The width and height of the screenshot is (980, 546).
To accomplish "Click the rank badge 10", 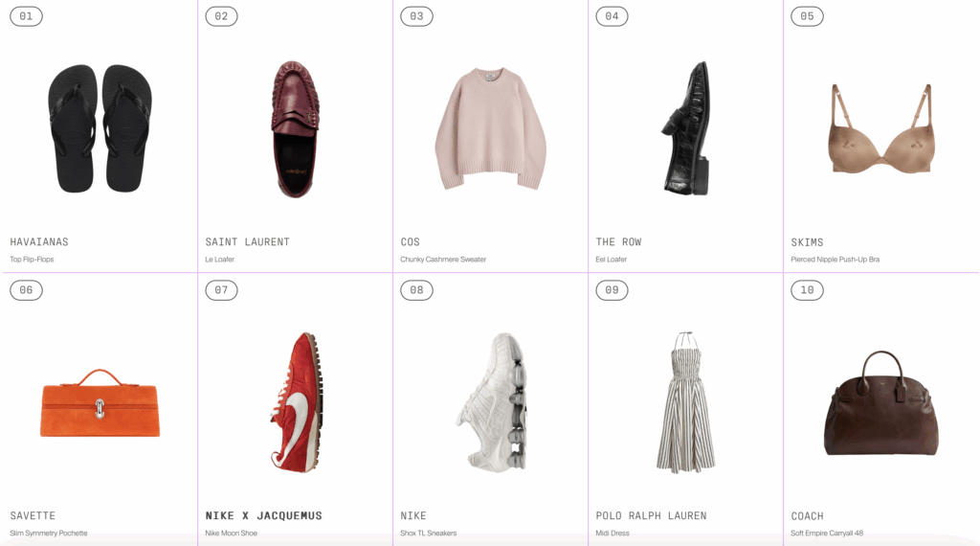I will (807, 290).
